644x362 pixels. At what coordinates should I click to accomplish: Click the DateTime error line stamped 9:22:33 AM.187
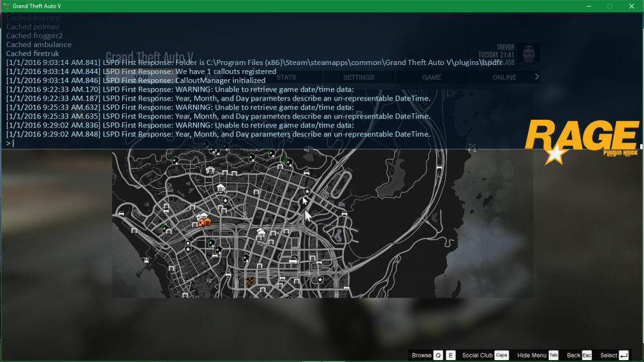tap(218, 99)
